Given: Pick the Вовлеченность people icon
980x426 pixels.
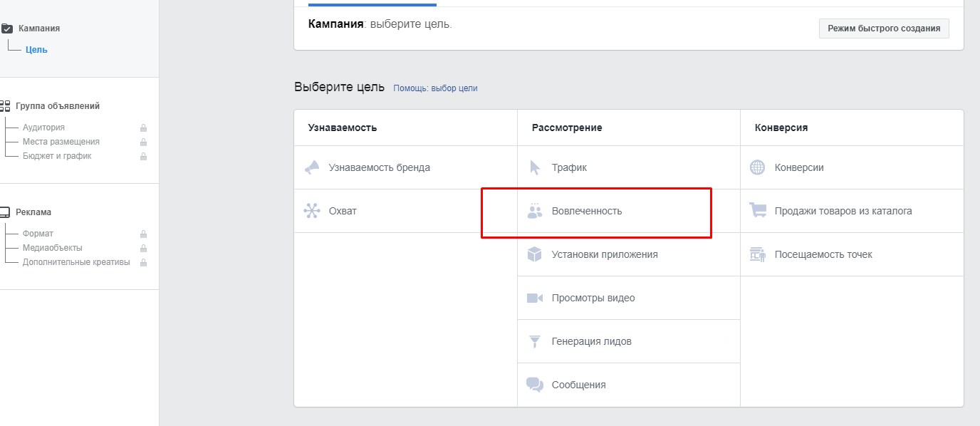Looking at the screenshot, I should pos(535,211).
